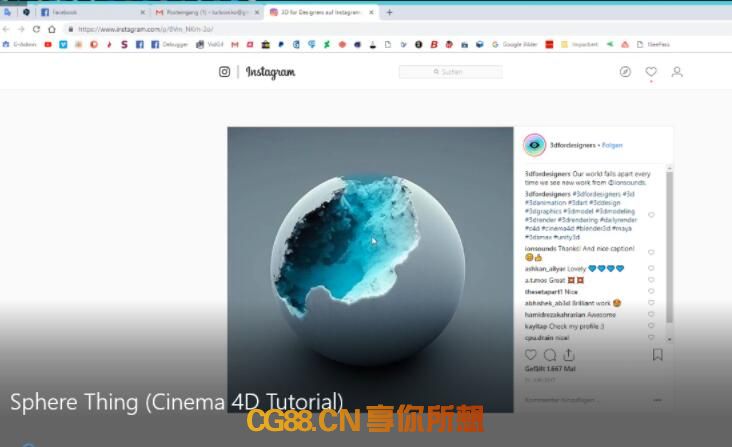
Task: Open the Important bookmarks folder
Action: [x=579, y=44]
